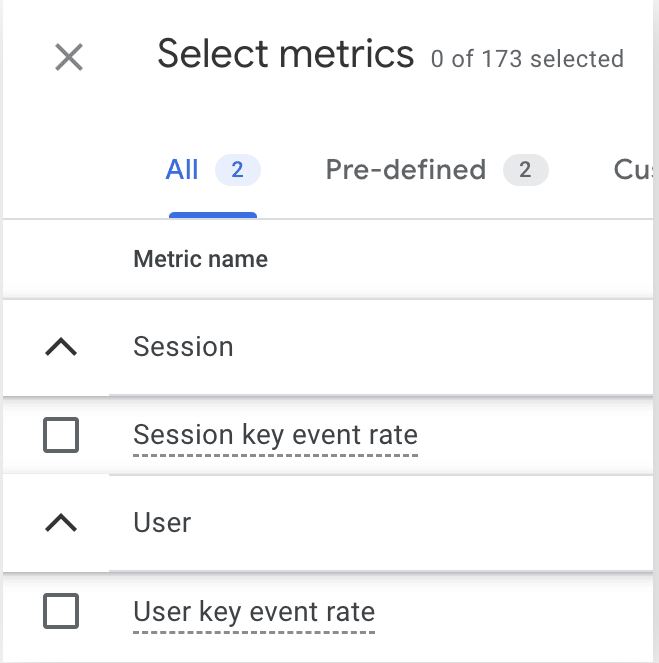Screen dimensions: 659x663
Task: Click the 0 of 173 selected counter
Action: [x=527, y=59]
